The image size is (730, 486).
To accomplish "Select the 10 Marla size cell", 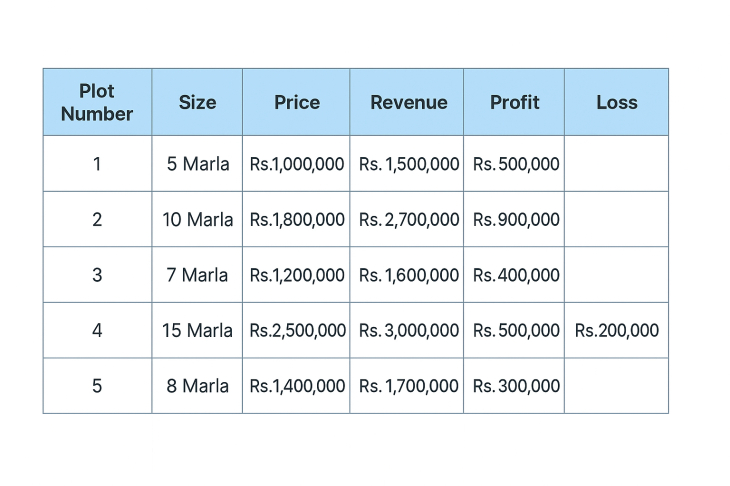I will pyautogui.click(x=198, y=220).
